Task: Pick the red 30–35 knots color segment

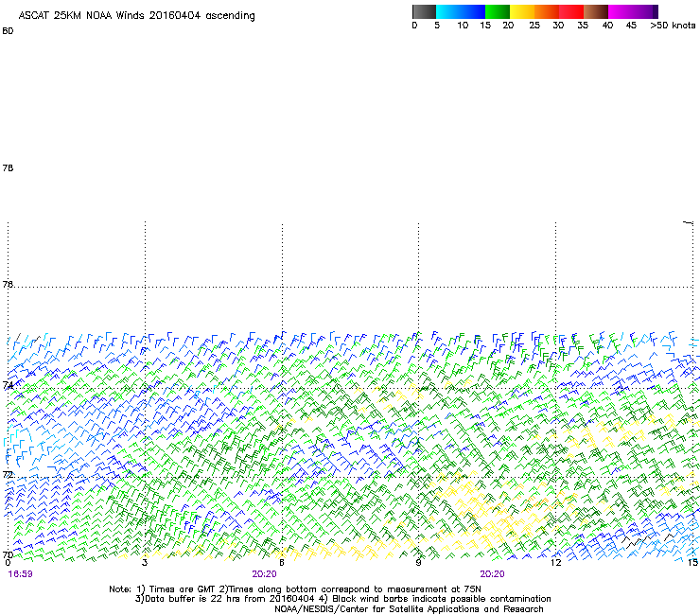Action: [x=571, y=11]
